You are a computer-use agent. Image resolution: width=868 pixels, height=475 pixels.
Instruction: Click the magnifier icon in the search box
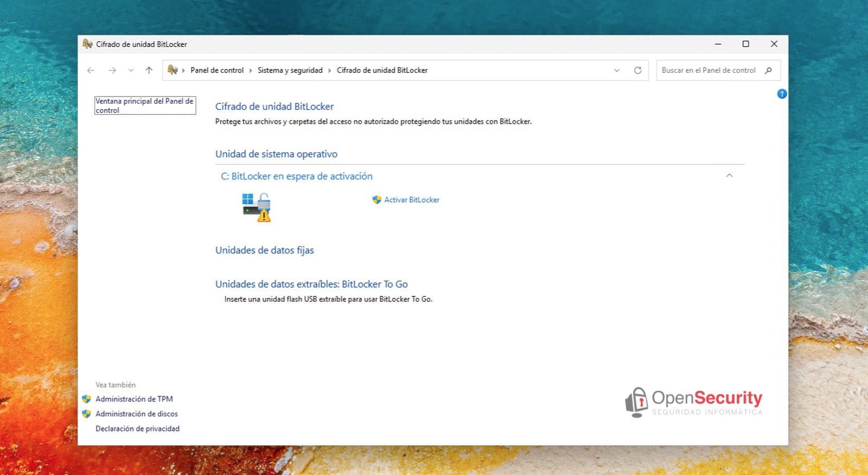[768, 71]
